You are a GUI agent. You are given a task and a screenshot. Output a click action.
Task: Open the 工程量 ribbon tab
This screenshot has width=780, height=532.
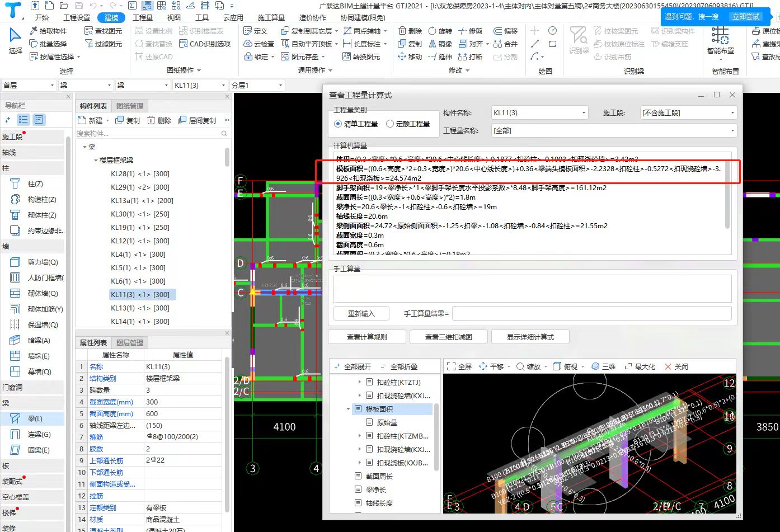[143, 17]
